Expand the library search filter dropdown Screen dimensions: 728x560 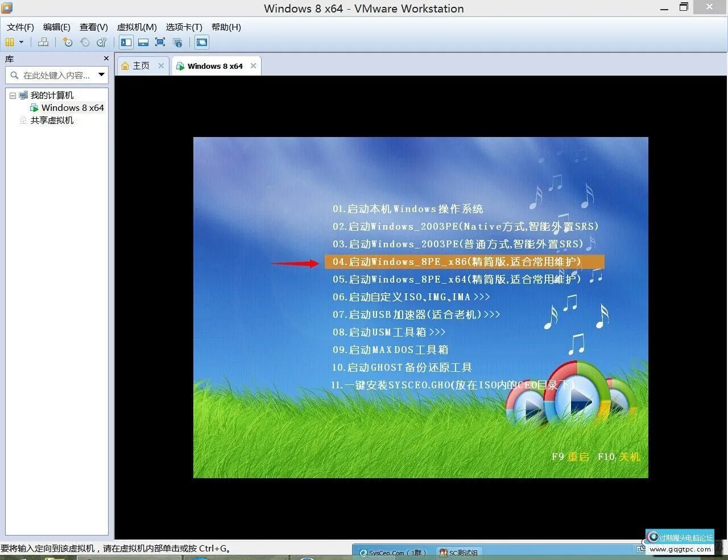pos(101,74)
